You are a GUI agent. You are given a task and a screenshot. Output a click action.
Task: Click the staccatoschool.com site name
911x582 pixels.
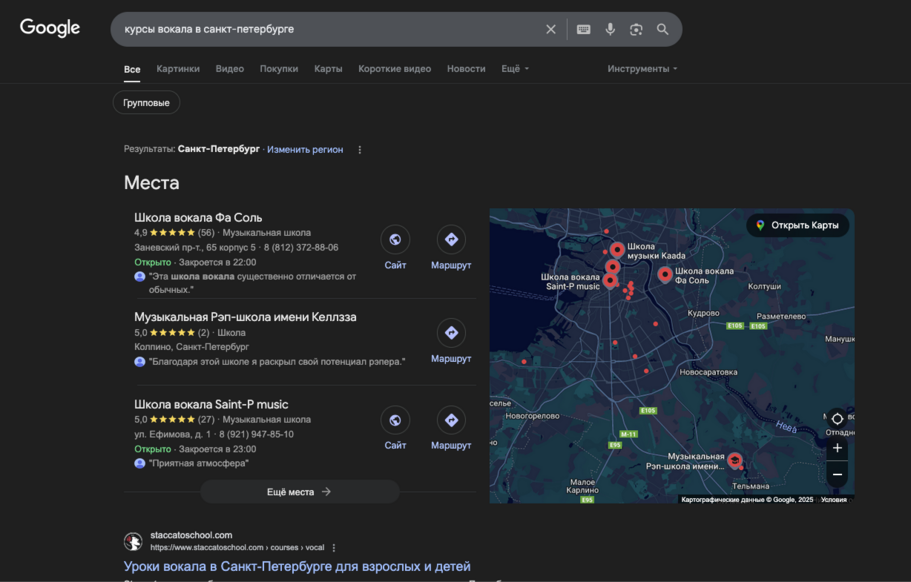(x=191, y=535)
